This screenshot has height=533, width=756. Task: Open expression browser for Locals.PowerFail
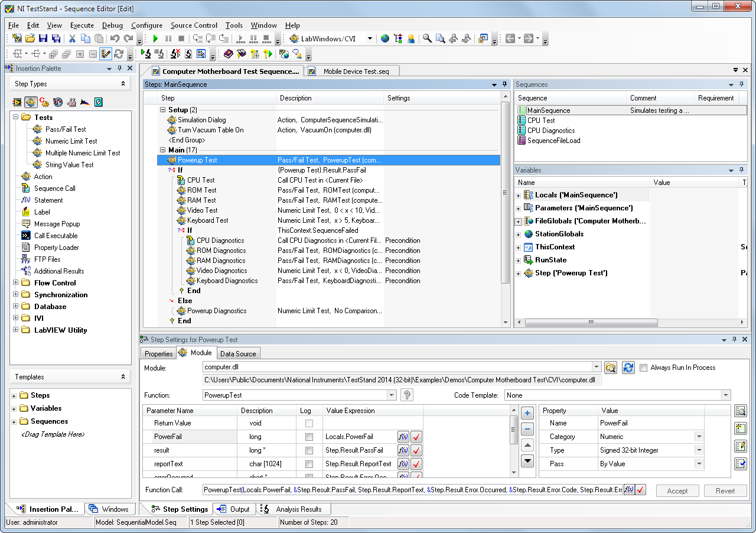[x=403, y=437]
